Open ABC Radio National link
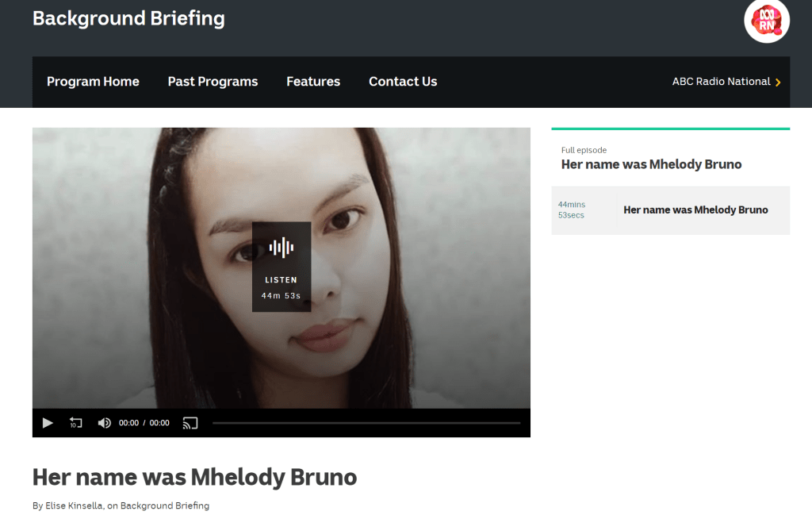This screenshot has width=812, height=515. pyautogui.click(x=721, y=82)
